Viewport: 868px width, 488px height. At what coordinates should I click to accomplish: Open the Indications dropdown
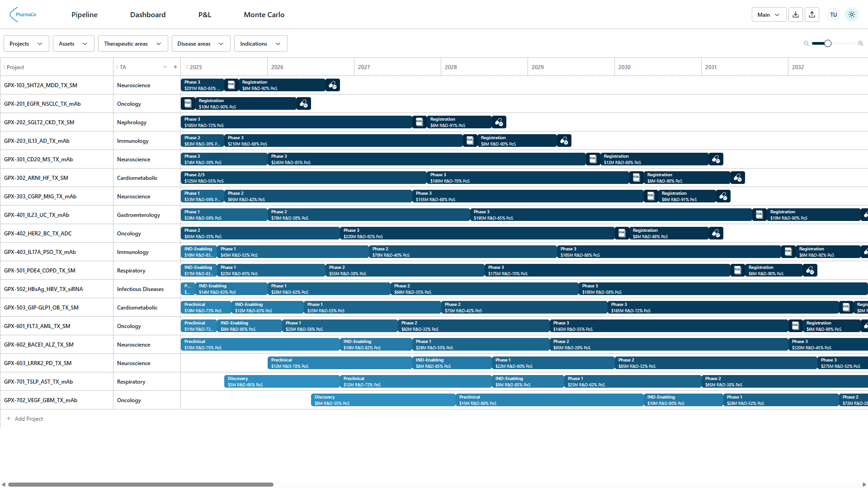tap(260, 43)
